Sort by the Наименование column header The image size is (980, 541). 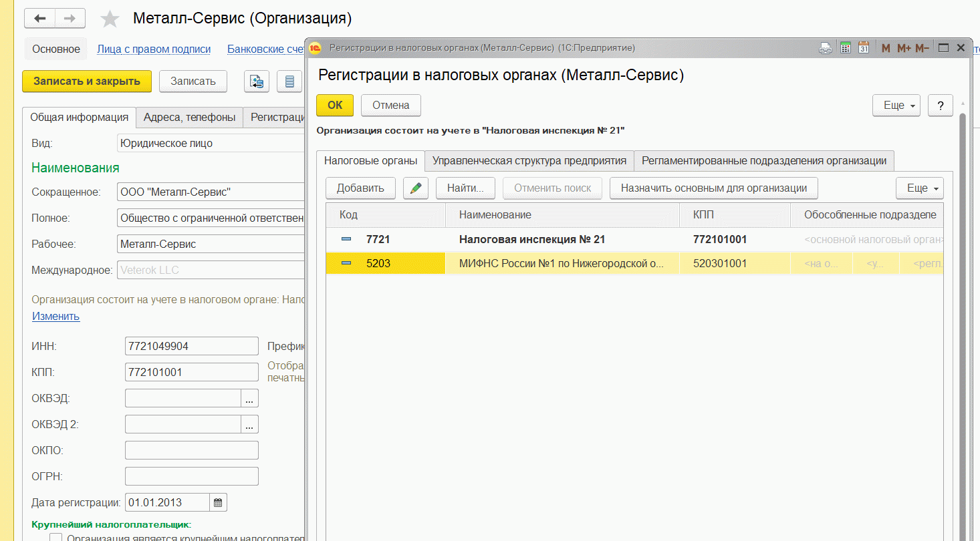click(562, 214)
